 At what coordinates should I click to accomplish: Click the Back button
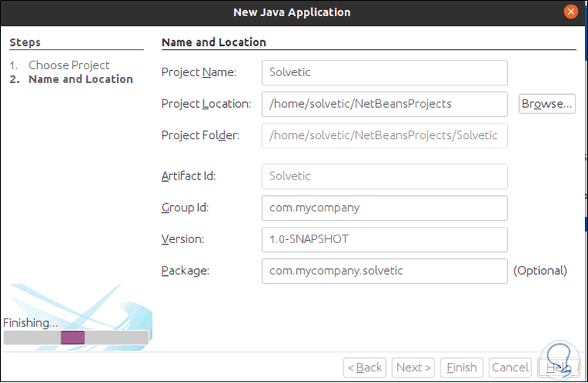[364, 367]
